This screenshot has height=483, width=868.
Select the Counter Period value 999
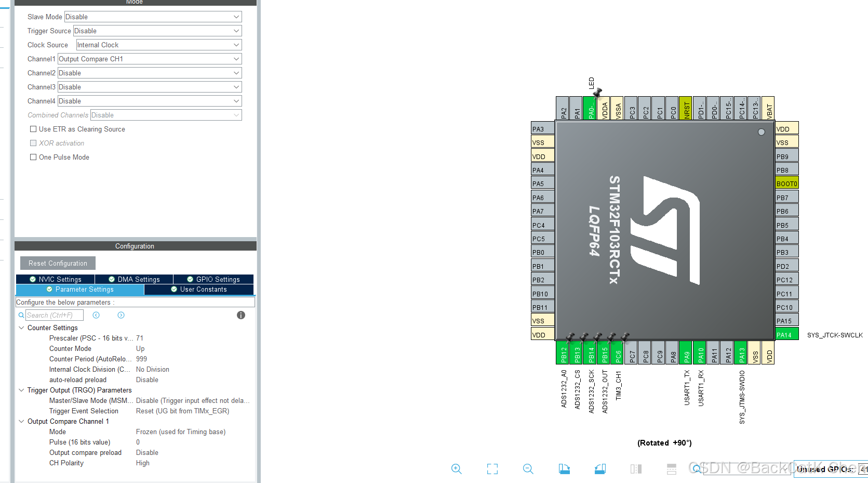coord(142,359)
